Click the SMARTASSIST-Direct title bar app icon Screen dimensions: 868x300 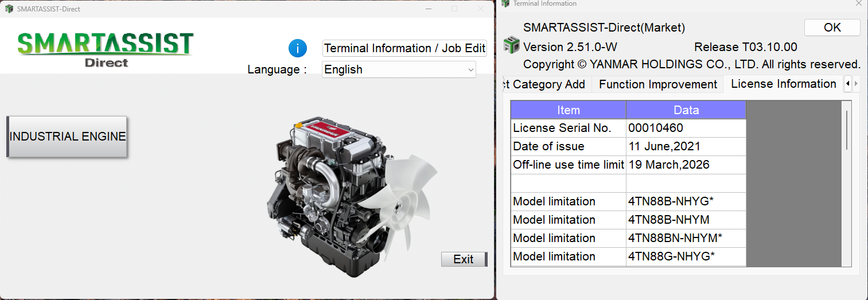click(9, 9)
